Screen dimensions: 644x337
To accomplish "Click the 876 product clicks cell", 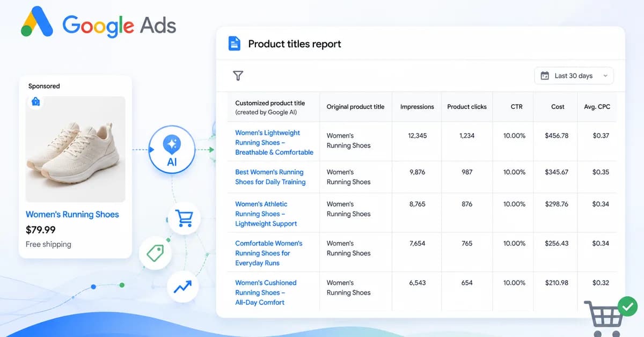I will point(467,204).
